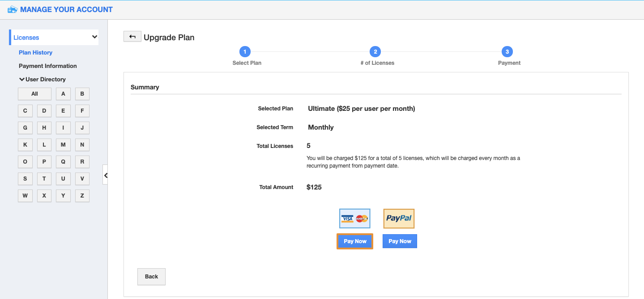Image resolution: width=644 pixels, height=299 pixels.
Task: Go to step 1 Select Plan circle
Action: 245,52
